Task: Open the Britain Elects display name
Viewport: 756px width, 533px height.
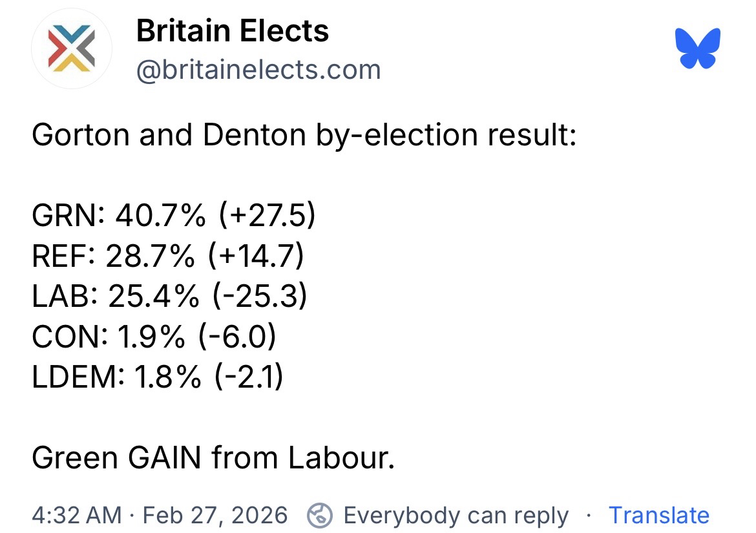Action: tap(233, 31)
